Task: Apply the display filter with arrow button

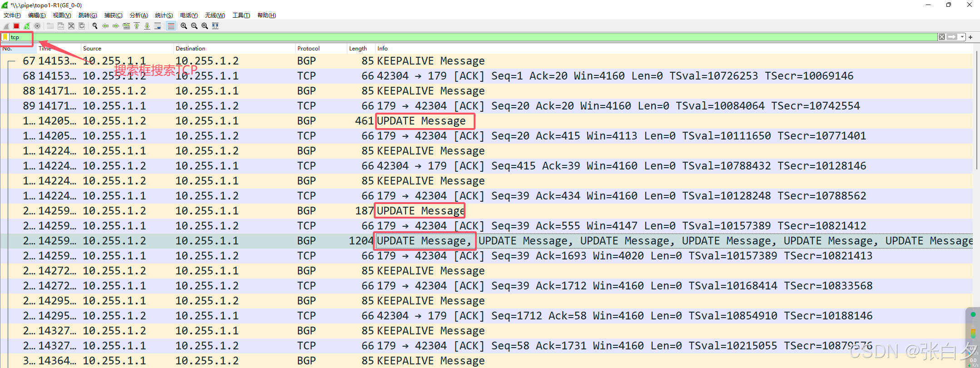Action: [x=952, y=37]
